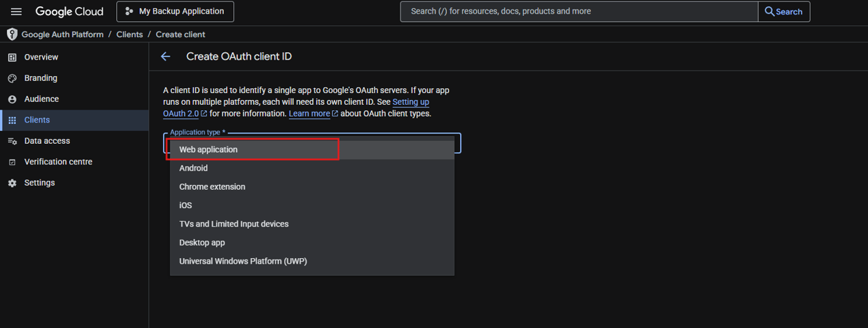The height and width of the screenshot is (328, 868).
Task: Click the Overview dashboard icon
Action: (x=12, y=58)
